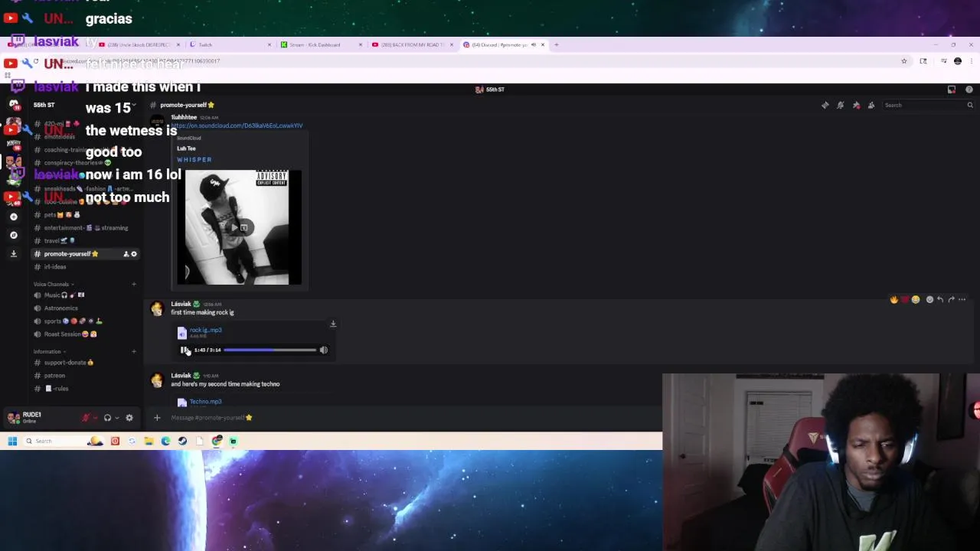
Task: Click the Discord search box
Action: [928, 105]
